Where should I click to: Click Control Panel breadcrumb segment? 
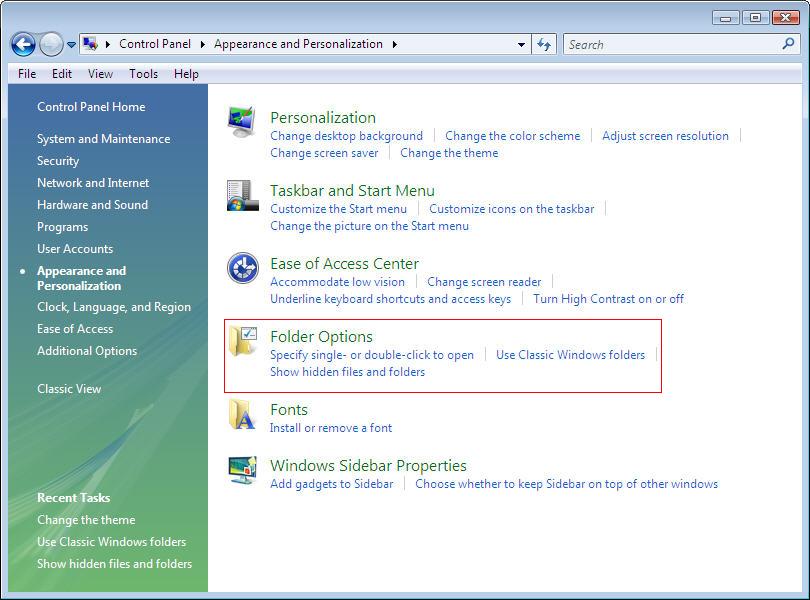155,44
